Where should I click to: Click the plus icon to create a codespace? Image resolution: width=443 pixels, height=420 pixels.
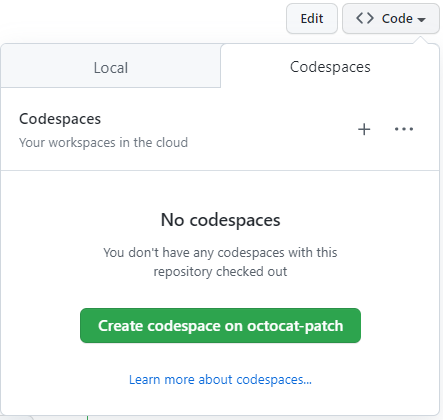pos(364,129)
